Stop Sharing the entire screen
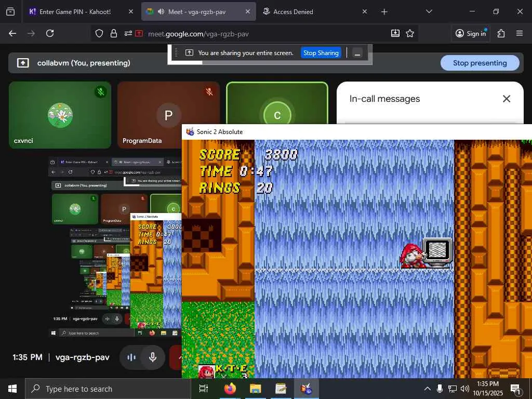This screenshot has height=399, width=532. [x=321, y=53]
